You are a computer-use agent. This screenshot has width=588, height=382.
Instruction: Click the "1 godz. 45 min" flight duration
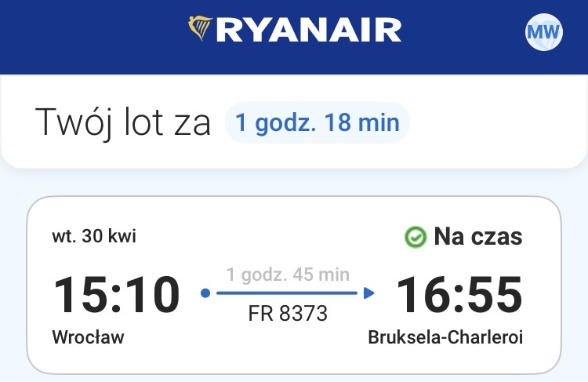coord(288,275)
